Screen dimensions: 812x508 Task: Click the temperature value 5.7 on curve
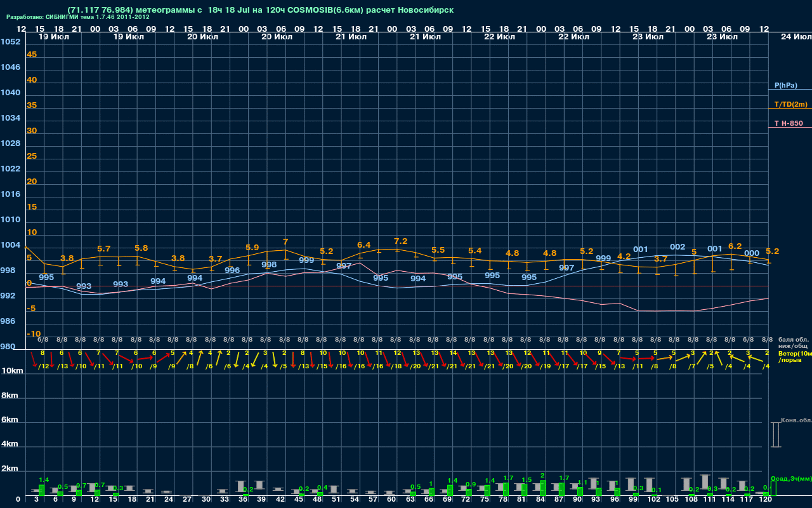[x=104, y=249]
